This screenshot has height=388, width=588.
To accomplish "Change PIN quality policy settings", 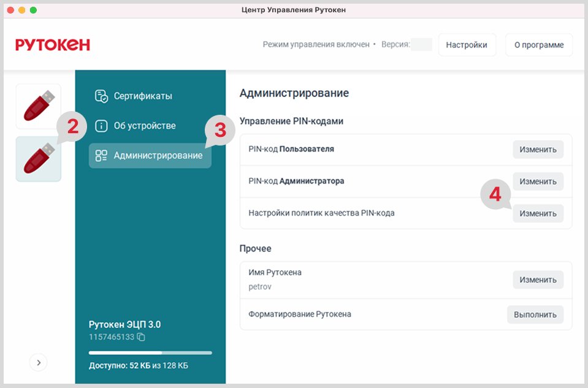I will pyautogui.click(x=538, y=214).
